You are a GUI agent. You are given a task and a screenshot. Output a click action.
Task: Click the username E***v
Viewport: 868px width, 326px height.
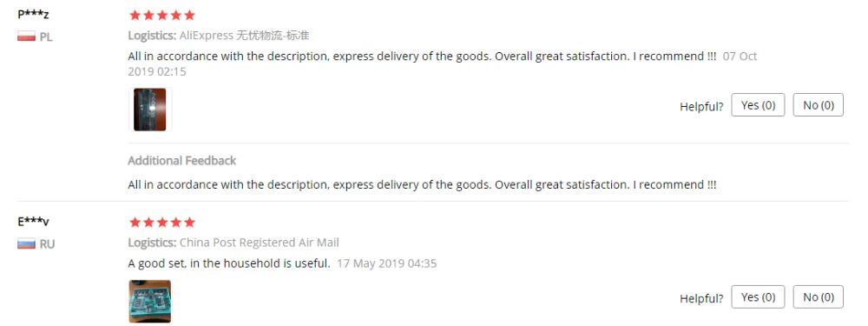[33, 222]
